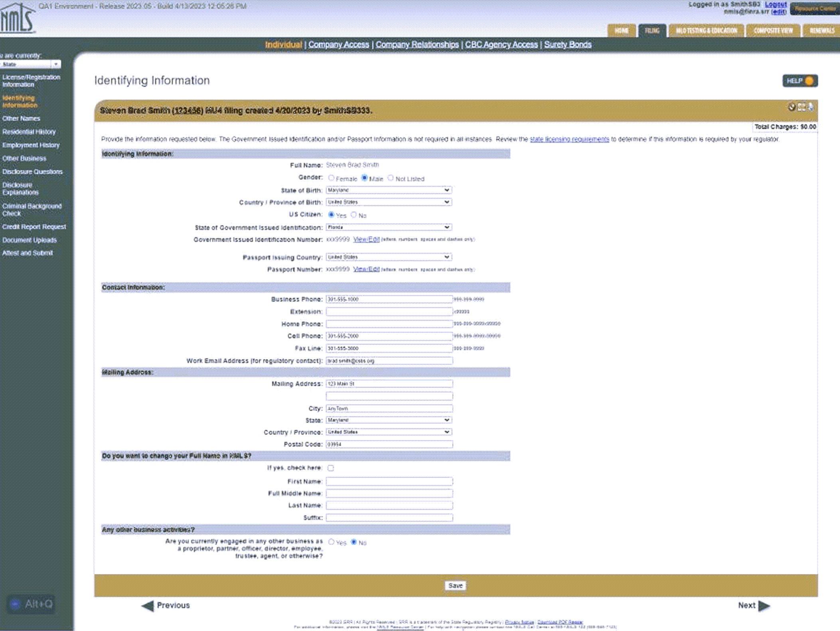This screenshot has height=631, width=840.
Task: Check the box to change Full Name
Action: pyautogui.click(x=330, y=468)
